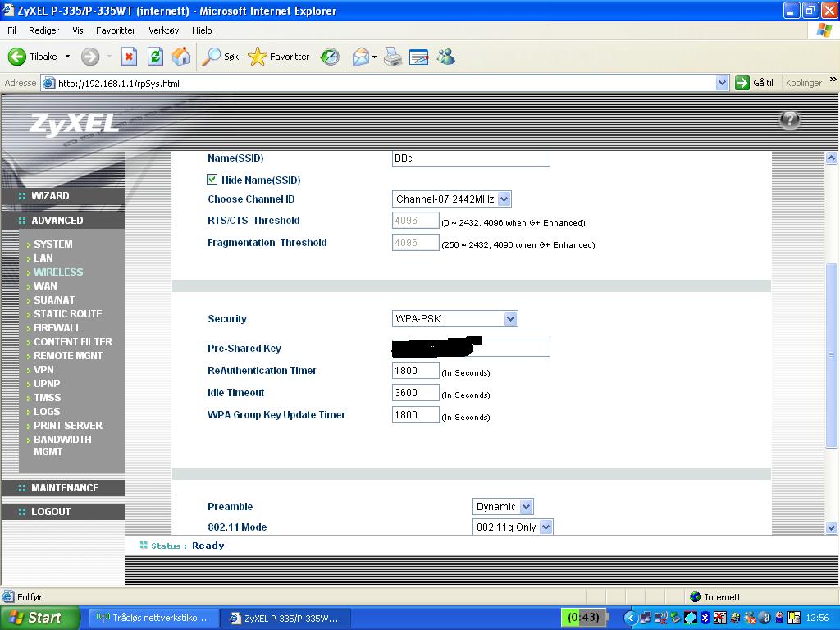Switch to Trådløs nettverkstilkobling taskbar window
Image resolution: width=840 pixels, height=630 pixels.
tap(152, 618)
